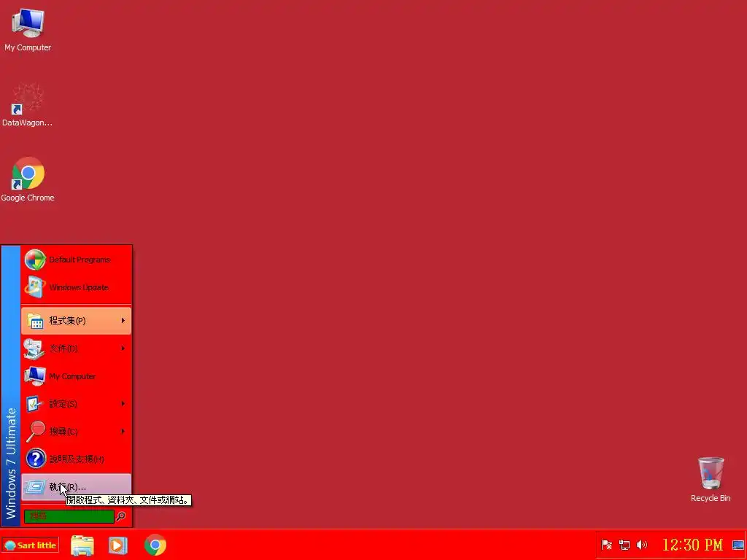Click Default Programs in start menu
This screenshot has height=560, width=747.
pos(76,260)
